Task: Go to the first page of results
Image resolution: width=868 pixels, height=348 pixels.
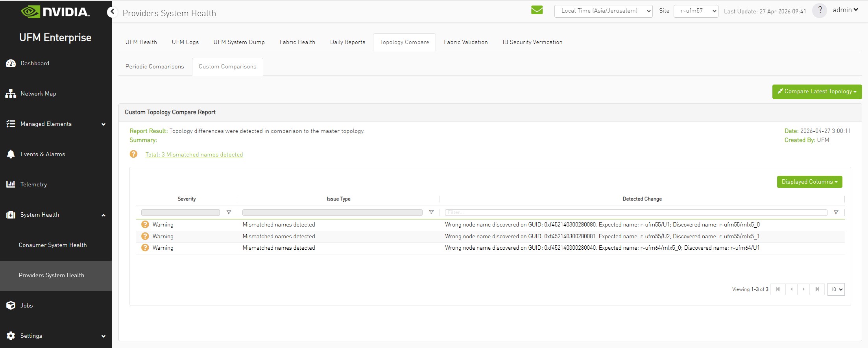Action: (778, 289)
